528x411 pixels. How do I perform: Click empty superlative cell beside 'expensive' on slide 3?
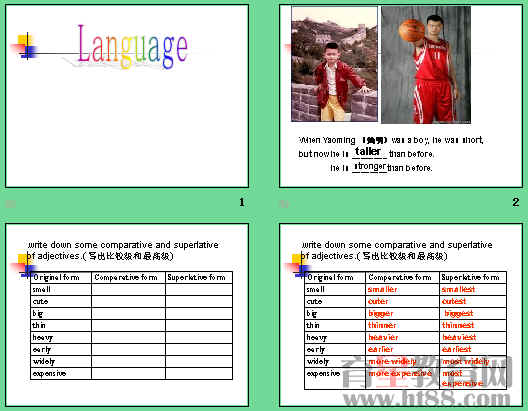(x=199, y=374)
